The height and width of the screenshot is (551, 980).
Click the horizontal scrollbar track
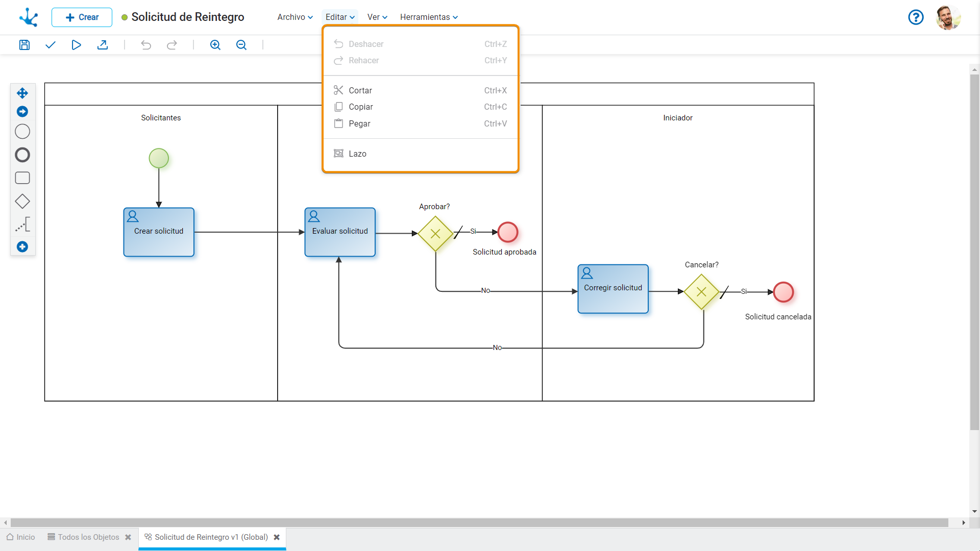click(479, 522)
